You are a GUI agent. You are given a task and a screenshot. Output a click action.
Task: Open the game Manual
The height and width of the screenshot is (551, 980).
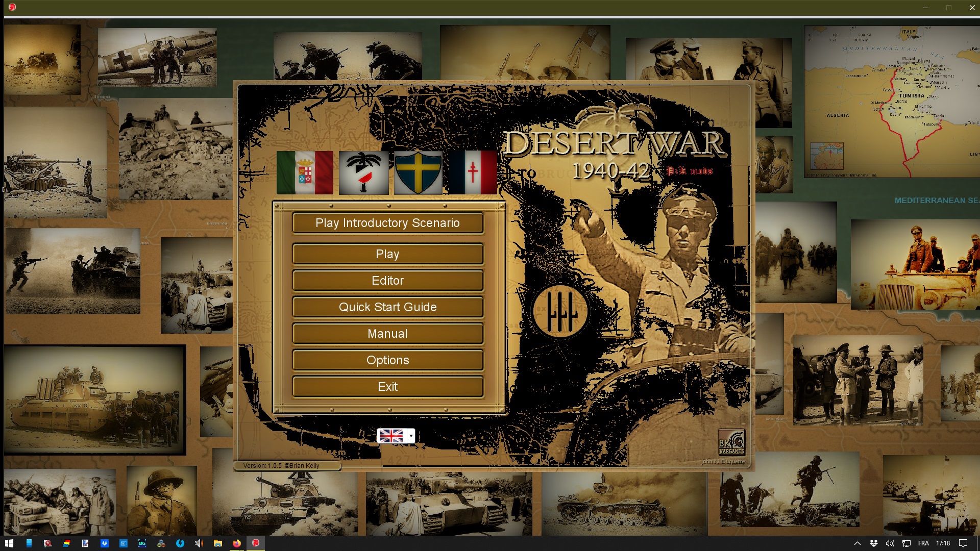[x=387, y=334]
